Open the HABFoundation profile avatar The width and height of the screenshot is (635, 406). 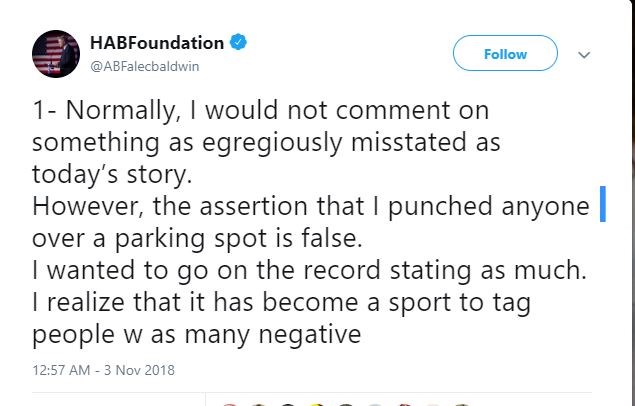click(57, 53)
